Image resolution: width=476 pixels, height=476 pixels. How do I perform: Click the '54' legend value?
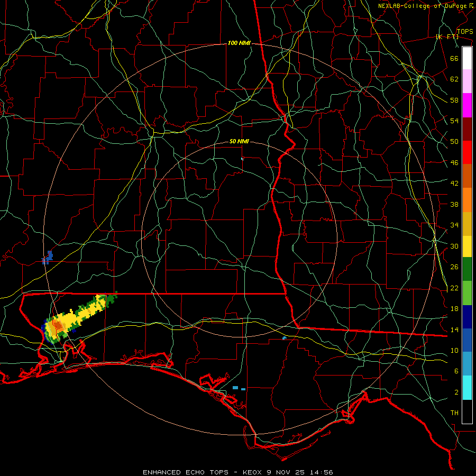(454, 121)
